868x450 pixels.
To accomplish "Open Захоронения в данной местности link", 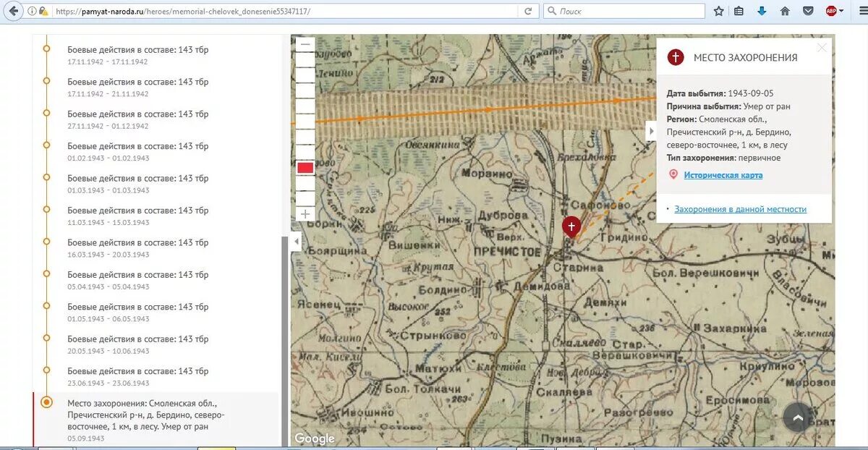I will tap(741, 209).
